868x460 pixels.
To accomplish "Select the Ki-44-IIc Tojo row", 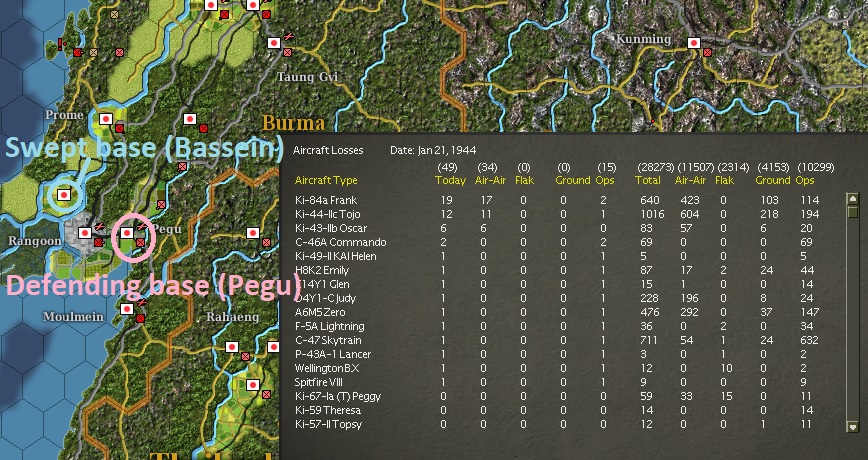I will (x=557, y=214).
